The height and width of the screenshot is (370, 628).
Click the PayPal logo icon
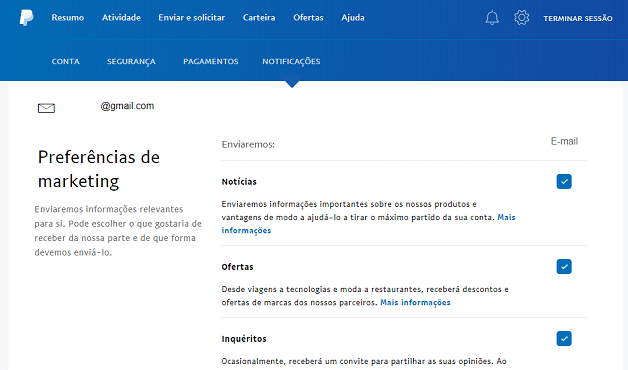coord(26,18)
